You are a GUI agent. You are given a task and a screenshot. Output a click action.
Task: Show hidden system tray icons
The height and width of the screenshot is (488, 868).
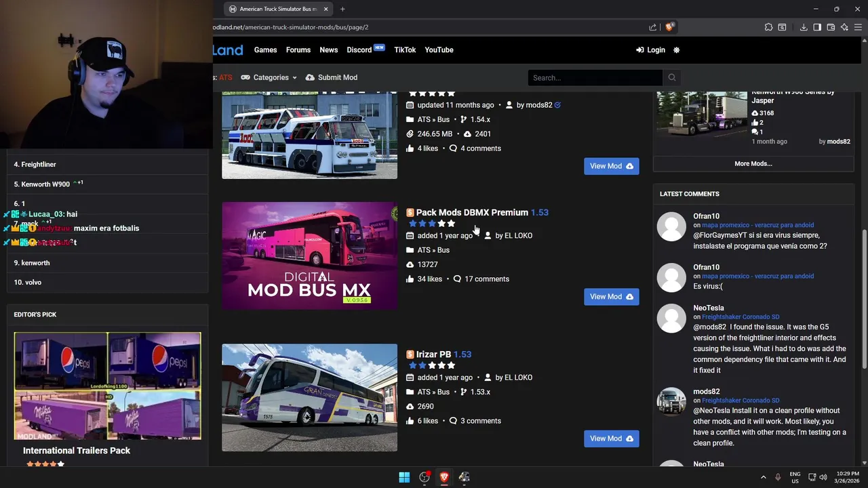tap(763, 477)
